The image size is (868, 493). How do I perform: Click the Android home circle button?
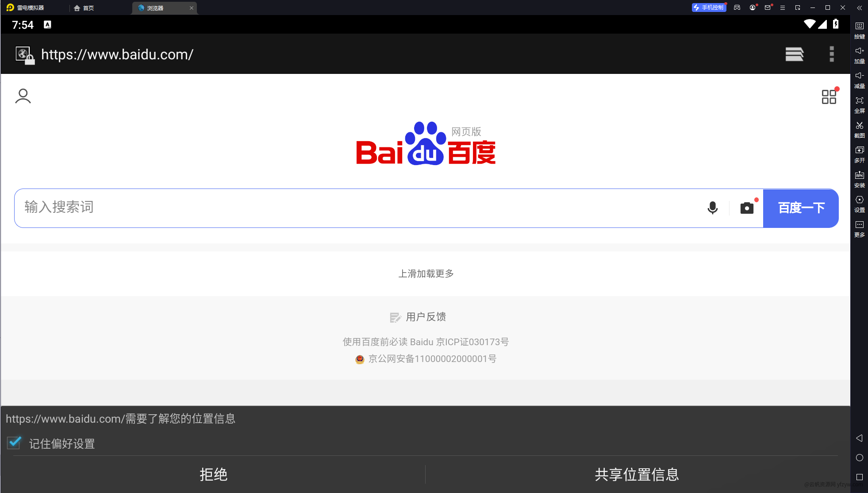click(859, 458)
